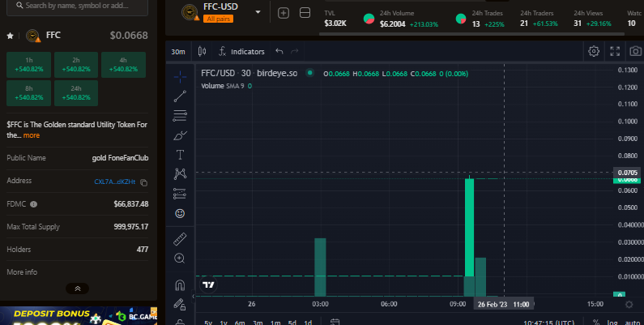This screenshot has width=644, height=325.
Task: Switch chart to fullscreen mode
Action: coord(615,51)
